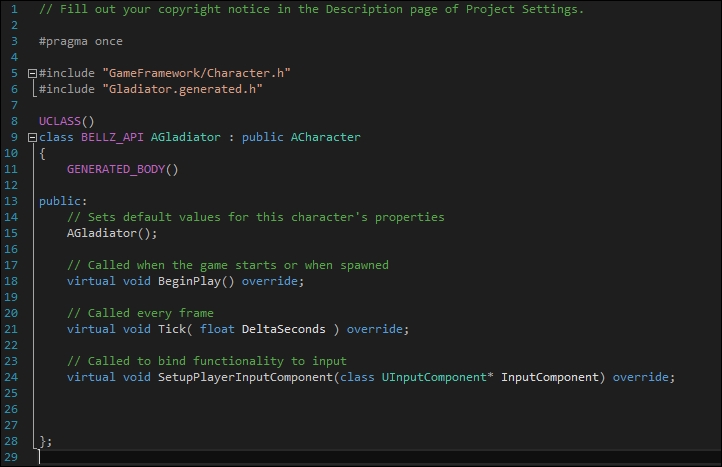Click the DeltaSeconds parameter name
The width and height of the screenshot is (722, 467).
(x=283, y=329)
